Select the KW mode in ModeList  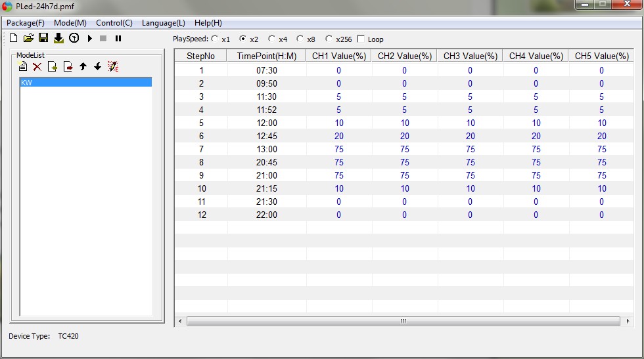[x=86, y=83]
